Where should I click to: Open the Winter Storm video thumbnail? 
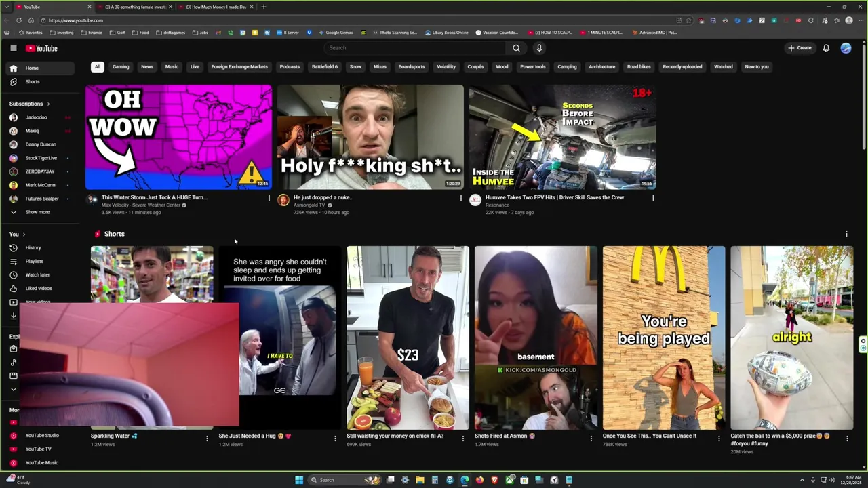click(178, 137)
